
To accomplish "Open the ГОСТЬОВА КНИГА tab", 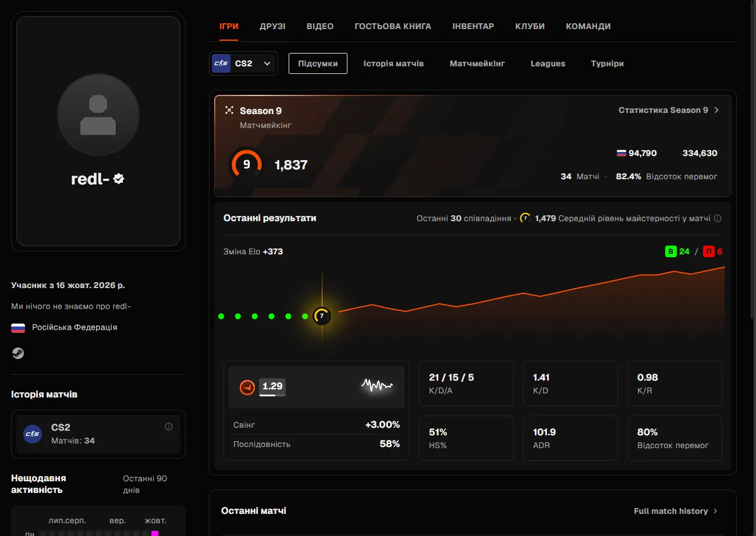I will (393, 26).
